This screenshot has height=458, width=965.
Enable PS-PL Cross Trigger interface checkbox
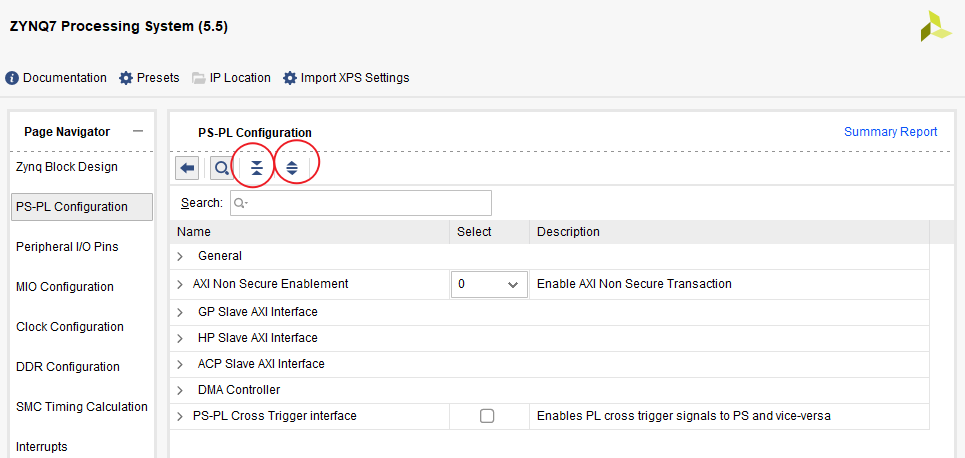coord(487,416)
